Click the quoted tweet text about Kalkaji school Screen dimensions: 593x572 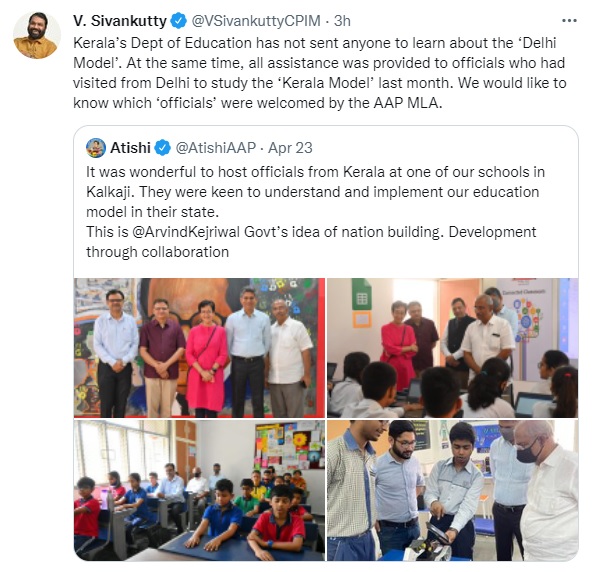[x=315, y=212]
